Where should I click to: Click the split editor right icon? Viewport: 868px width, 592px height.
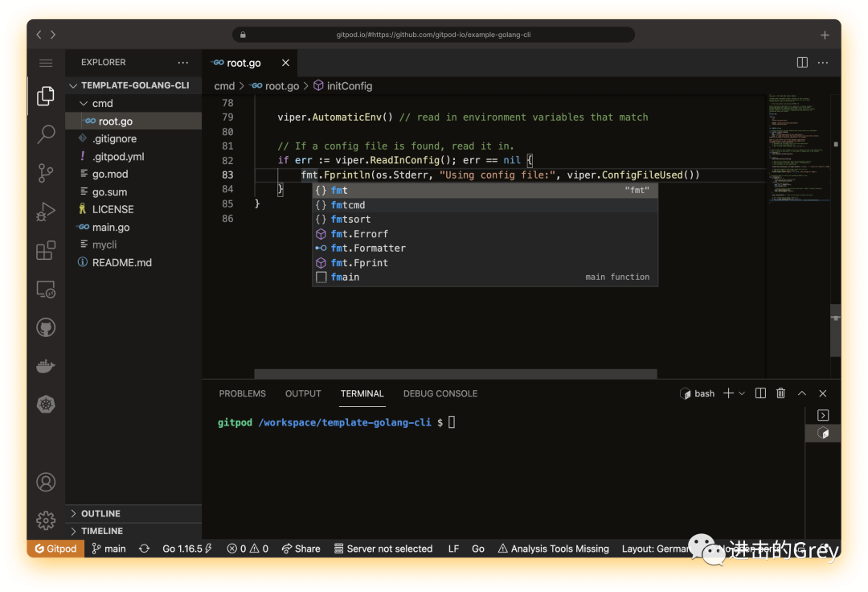pos(802,63)
